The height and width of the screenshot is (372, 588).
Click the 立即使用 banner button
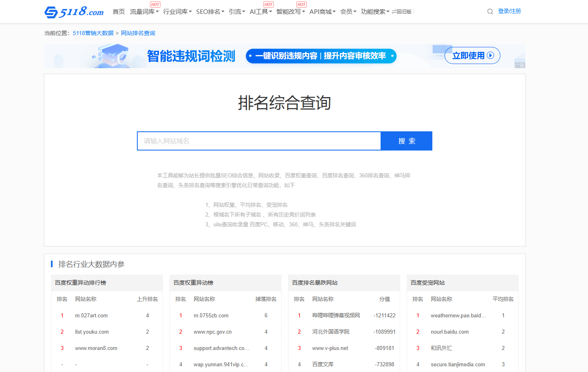(472, 55)
